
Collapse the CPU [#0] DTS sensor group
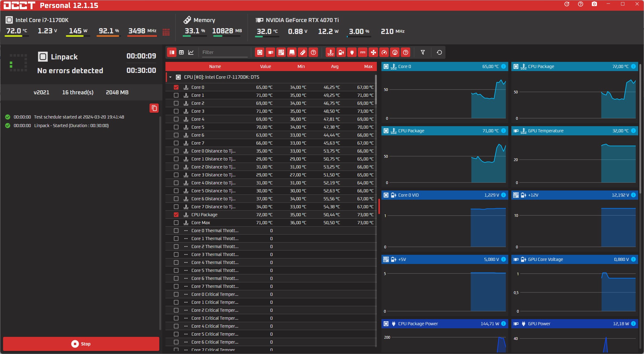coord(170,77)
